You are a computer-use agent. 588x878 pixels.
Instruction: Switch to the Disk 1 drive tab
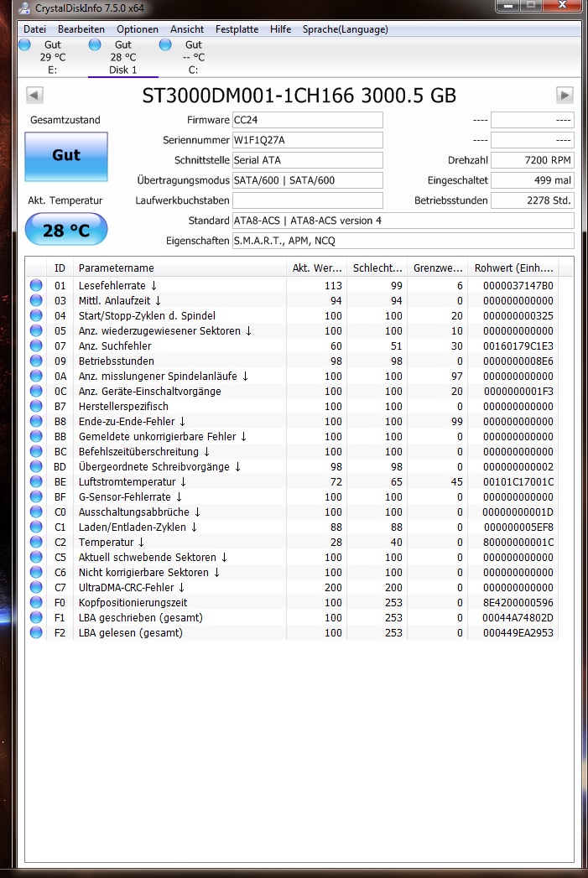[123, 57]
